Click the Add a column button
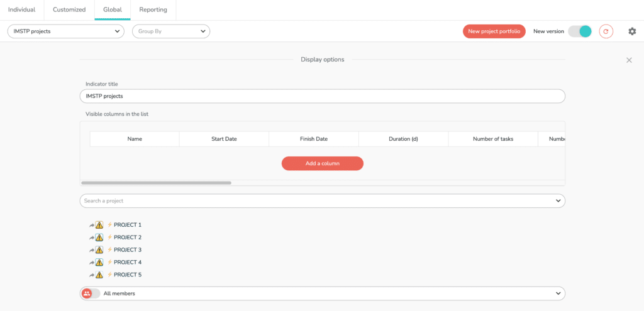Image resolution: width=644 pixels, height=311 pixels. click(x=323, y=163)
